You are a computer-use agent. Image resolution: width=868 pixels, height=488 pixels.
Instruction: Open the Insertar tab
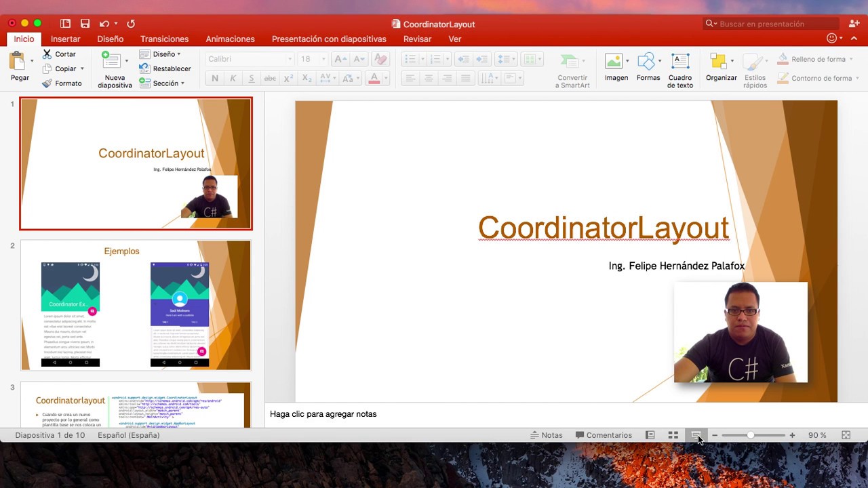click(65, 39)
